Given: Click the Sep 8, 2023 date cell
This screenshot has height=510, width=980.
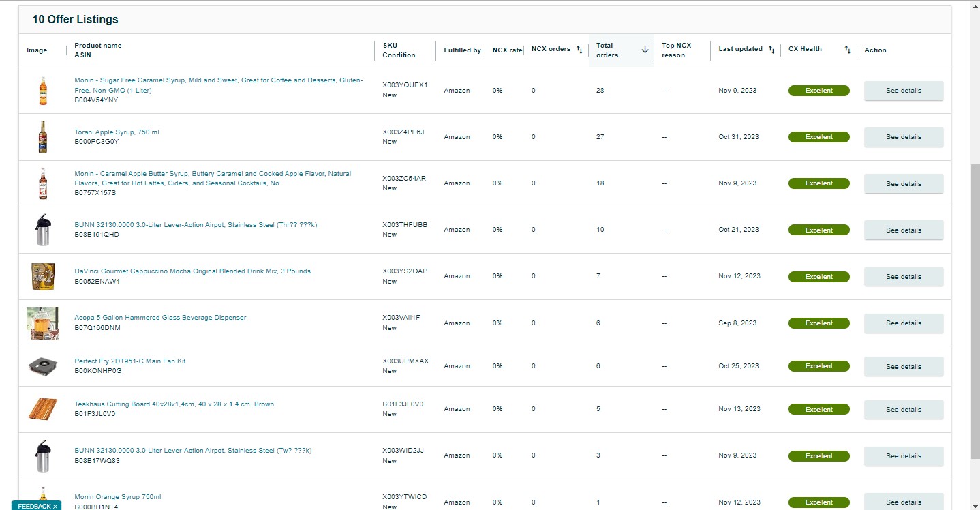Looking at the screenshot, I should point(737,323).
